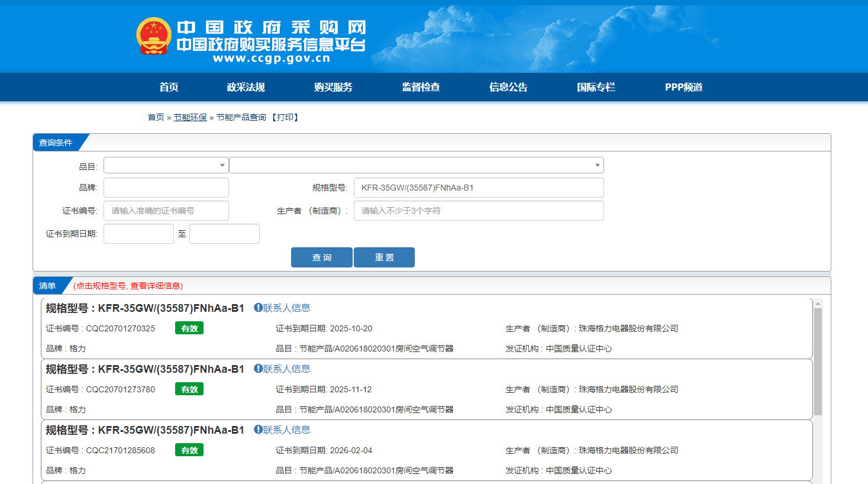The width and height of the screenshot is (868, 484).
Task: Click the 重置 reset button
Action: tap(384, 257)
